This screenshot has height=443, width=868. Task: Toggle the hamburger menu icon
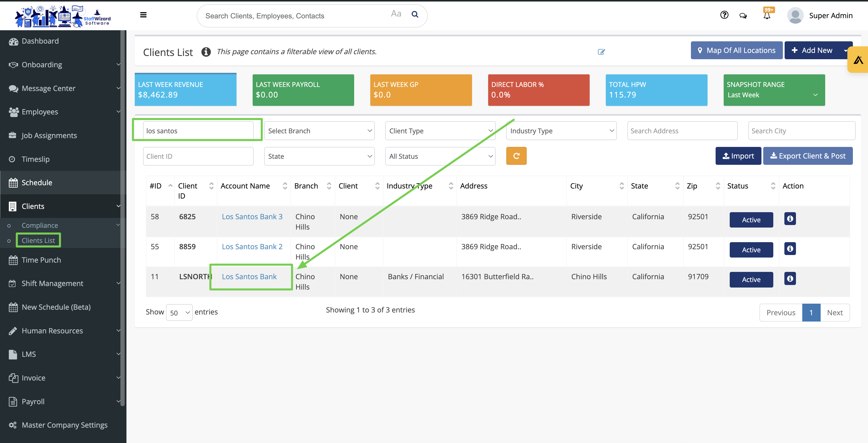pyautogui.click(x=143, y=15)
